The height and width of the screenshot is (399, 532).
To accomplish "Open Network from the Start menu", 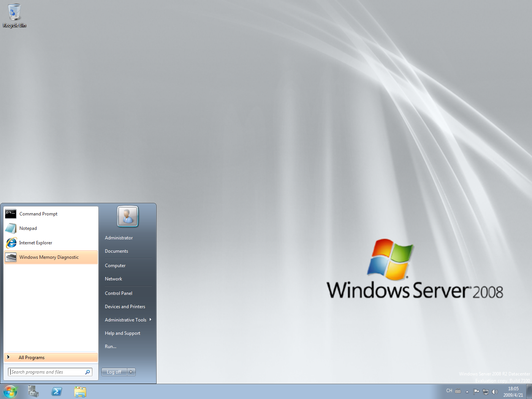I will point(114,279).
